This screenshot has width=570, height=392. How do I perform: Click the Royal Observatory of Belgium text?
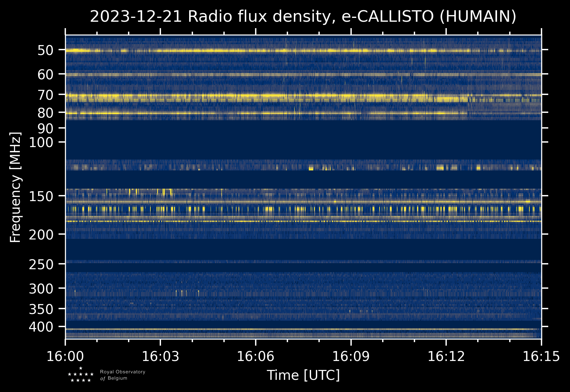pos(123,375)
